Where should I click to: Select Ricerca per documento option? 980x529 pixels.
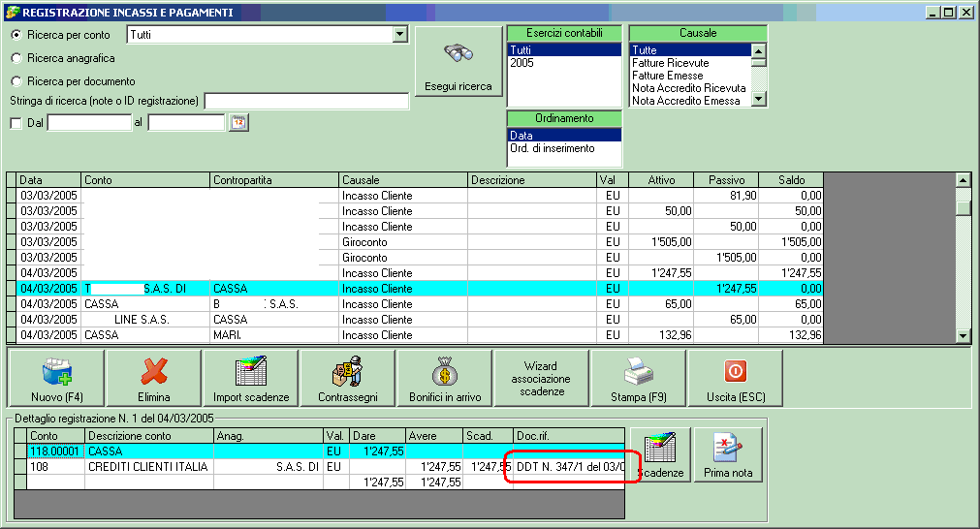pos(16,81)
